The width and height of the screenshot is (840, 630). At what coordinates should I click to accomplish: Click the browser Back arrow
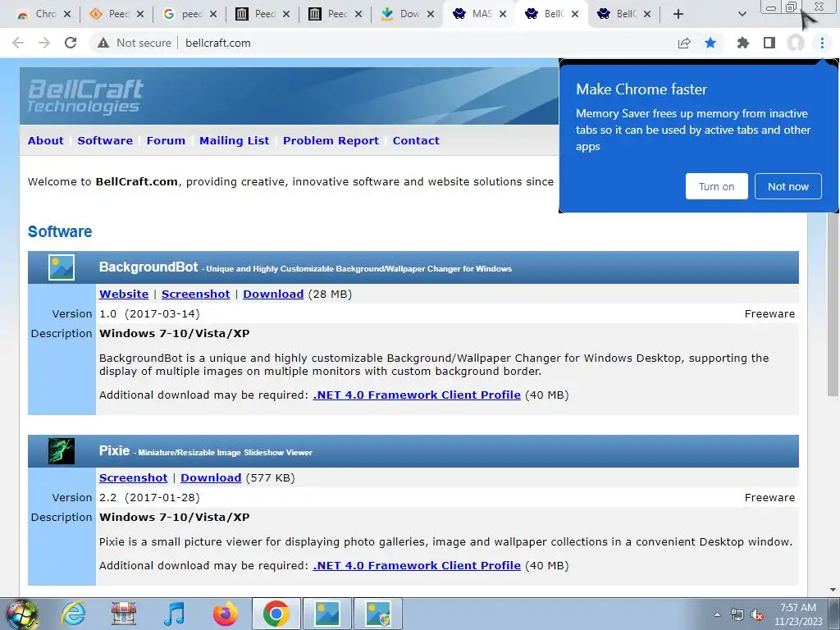(18, 43)
